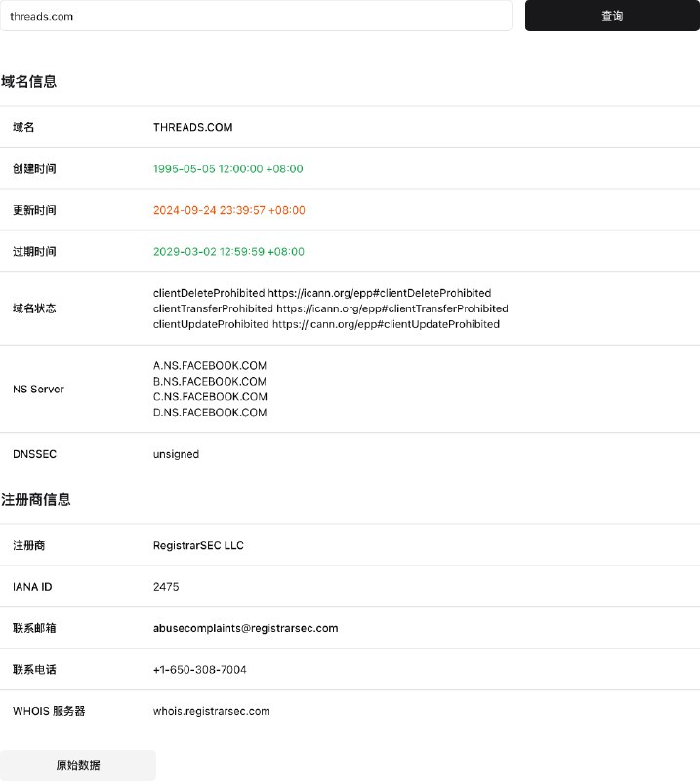Click the expiration time 2029-03-02 value
The image size is (700, 781).
[228, 252]
